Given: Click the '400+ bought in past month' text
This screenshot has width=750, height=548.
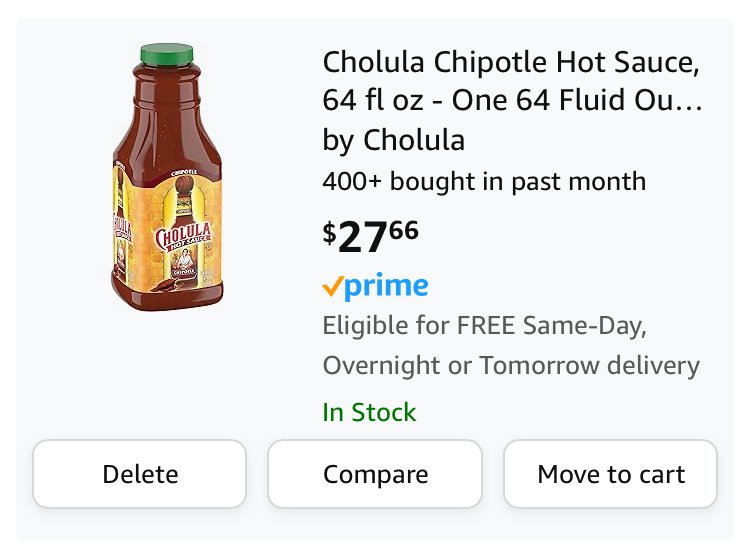Looking at the screenshot, I should 484,181.
